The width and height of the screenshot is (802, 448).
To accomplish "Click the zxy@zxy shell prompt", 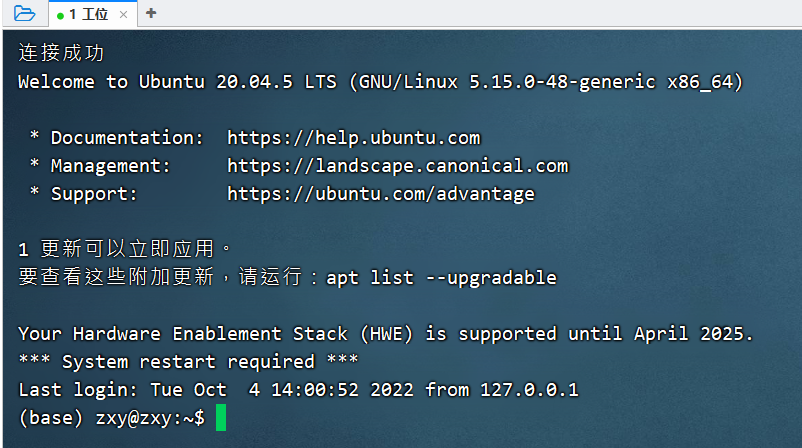I will 151,418.
